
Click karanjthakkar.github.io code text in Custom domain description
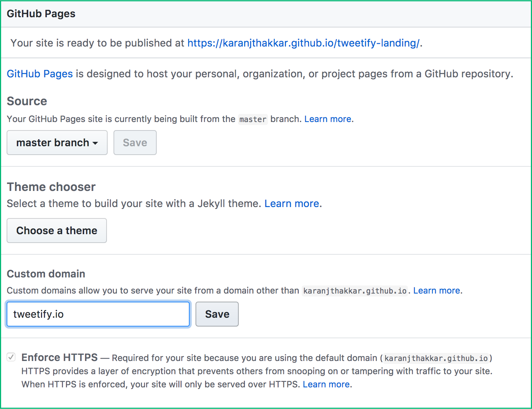tap(355, 291)
